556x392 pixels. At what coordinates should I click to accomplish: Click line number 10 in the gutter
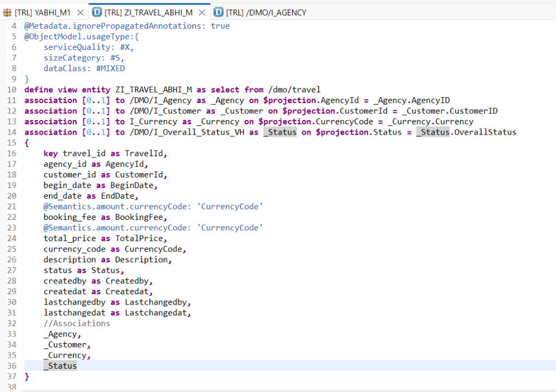[x=12, y=90]
